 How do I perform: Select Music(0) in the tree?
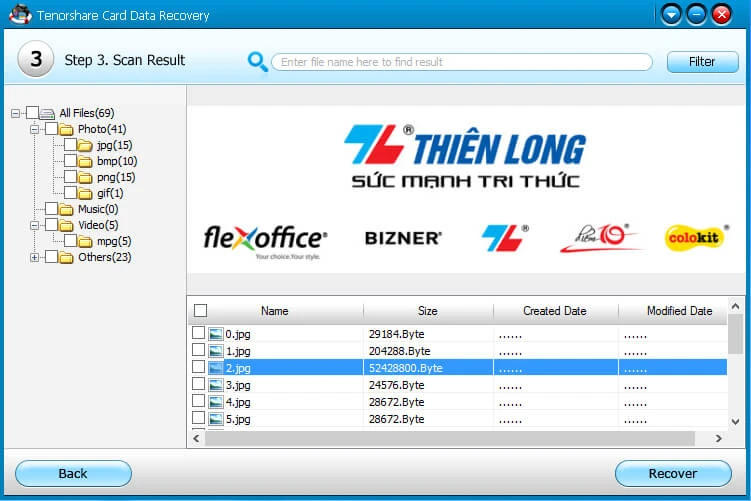pos(98,209)
